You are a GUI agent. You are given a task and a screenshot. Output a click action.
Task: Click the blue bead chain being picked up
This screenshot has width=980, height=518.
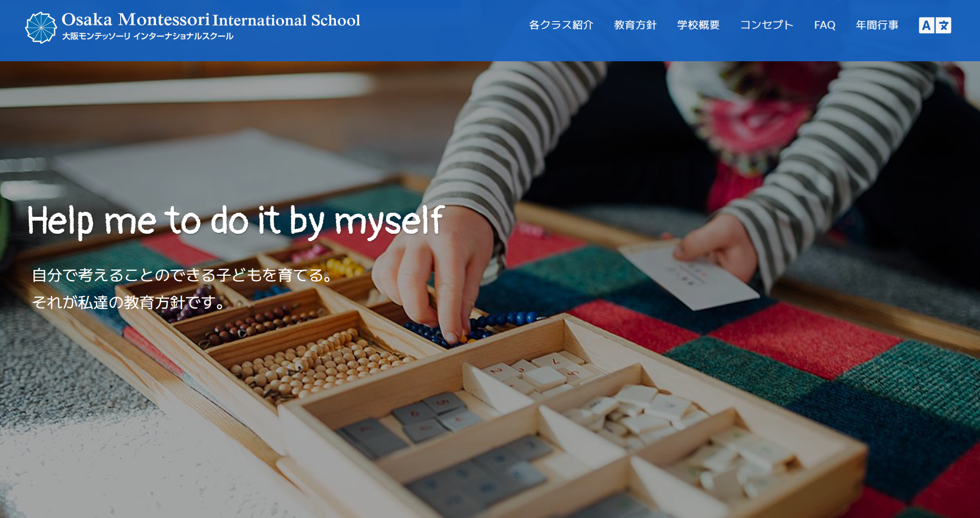473,328
